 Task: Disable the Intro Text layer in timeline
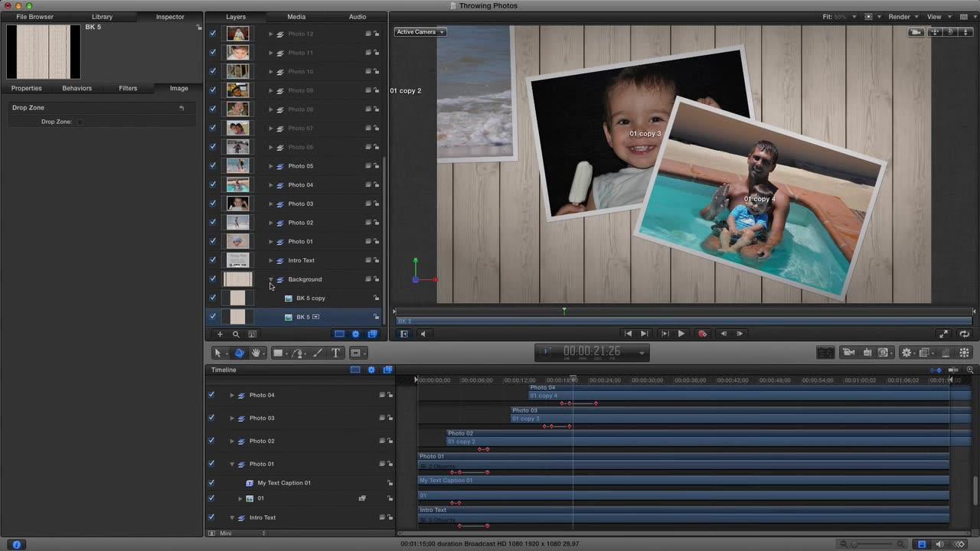click(x=211, y=517)
